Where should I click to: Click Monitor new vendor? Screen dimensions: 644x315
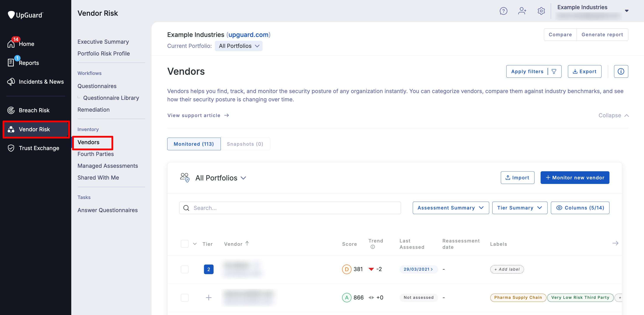[575, 178]
